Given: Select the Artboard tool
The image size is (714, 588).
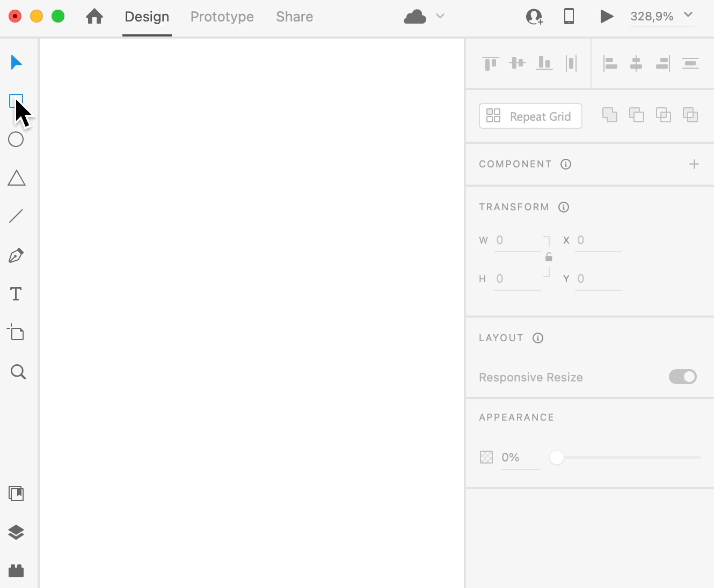Looking at the screenshot, I should [x=16, y=332].
